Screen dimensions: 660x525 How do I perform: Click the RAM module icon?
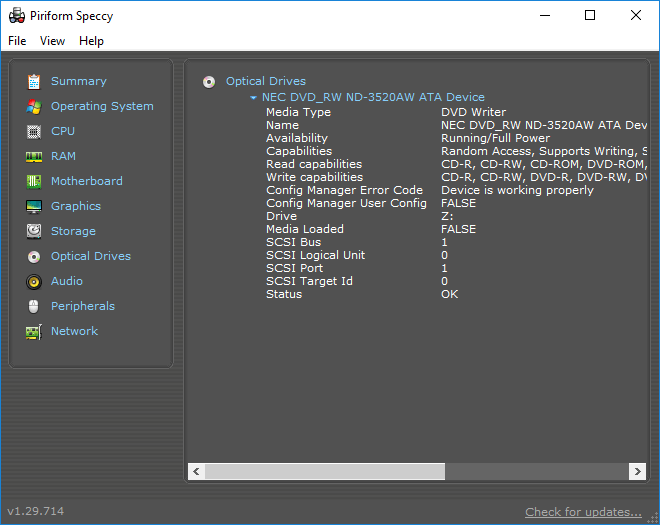pyautogui.click(x=34, y=157)
